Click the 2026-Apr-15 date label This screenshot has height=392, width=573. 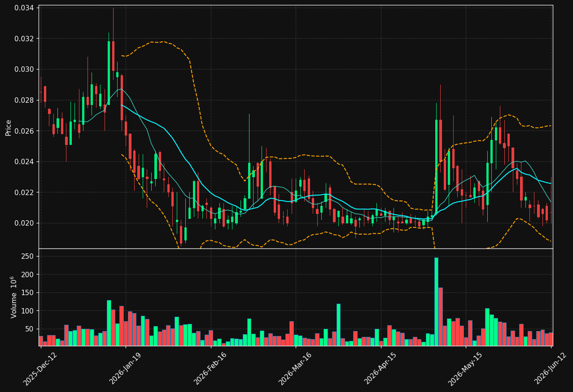381,369
